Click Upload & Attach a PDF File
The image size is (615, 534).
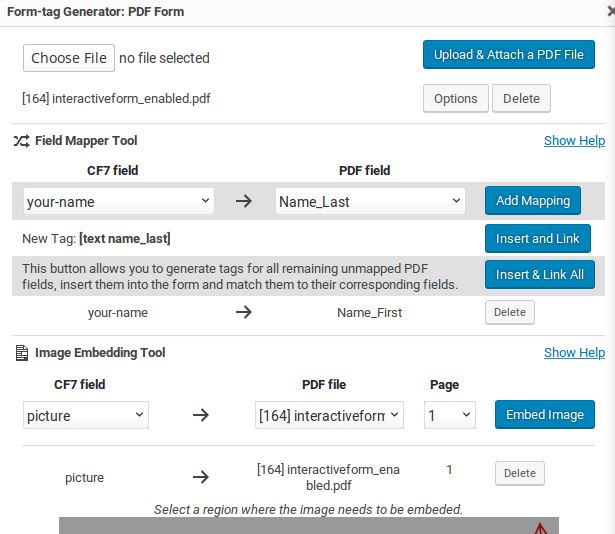pyautogui.click(x=509, y=55)
